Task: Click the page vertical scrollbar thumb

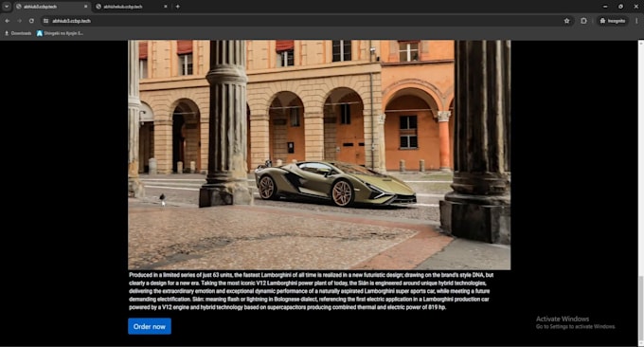Action: click(x=641, y=307)
